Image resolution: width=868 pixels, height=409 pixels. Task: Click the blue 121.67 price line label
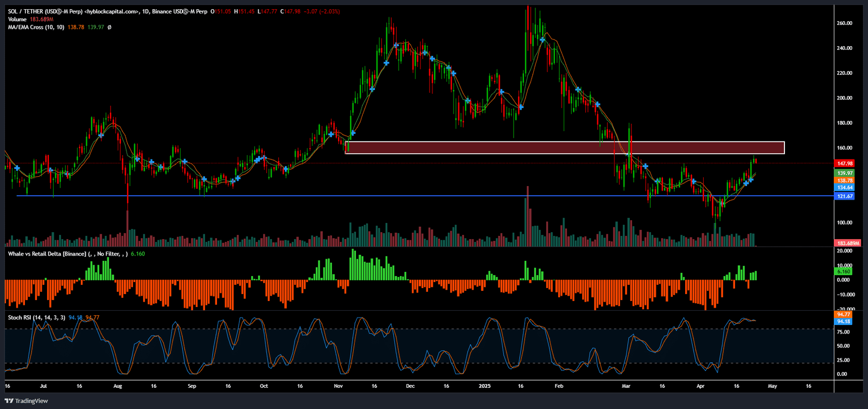[845, 196]
